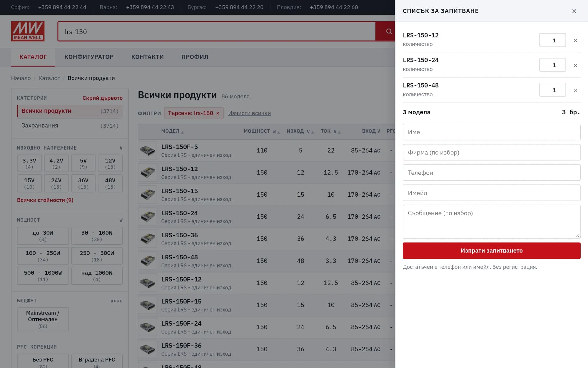Focus the Имейл input field
588x368 pixels.
click(x=492, y=193)
